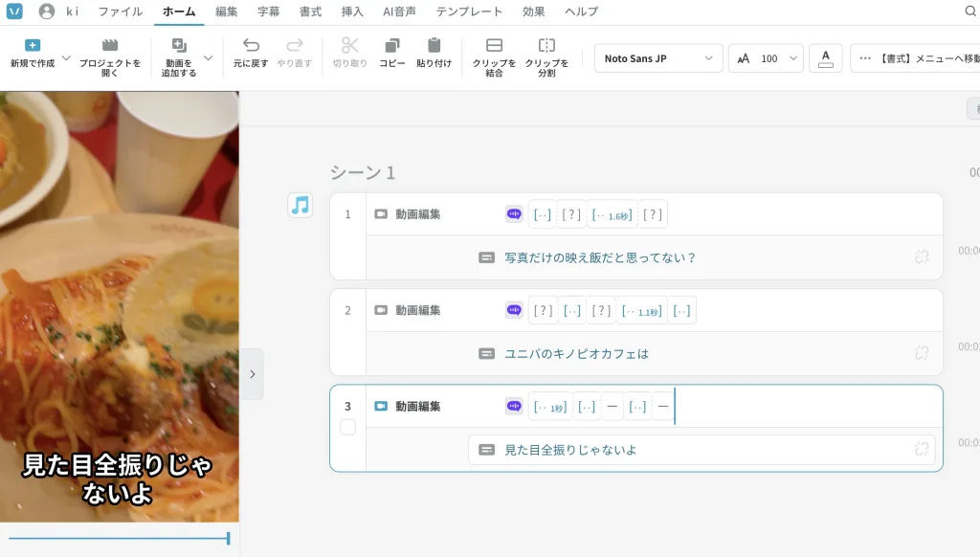Click subtitle text ユニバのキノピオカフェは
This screenshot has width=980, height=557.
tap(576, 354)
